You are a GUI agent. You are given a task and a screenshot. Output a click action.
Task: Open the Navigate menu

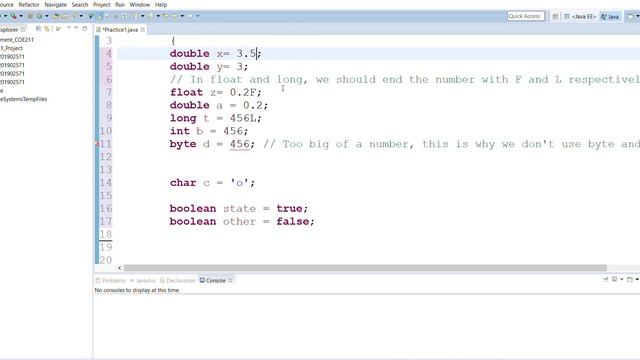pyautogui.click(x=56, y=4)
